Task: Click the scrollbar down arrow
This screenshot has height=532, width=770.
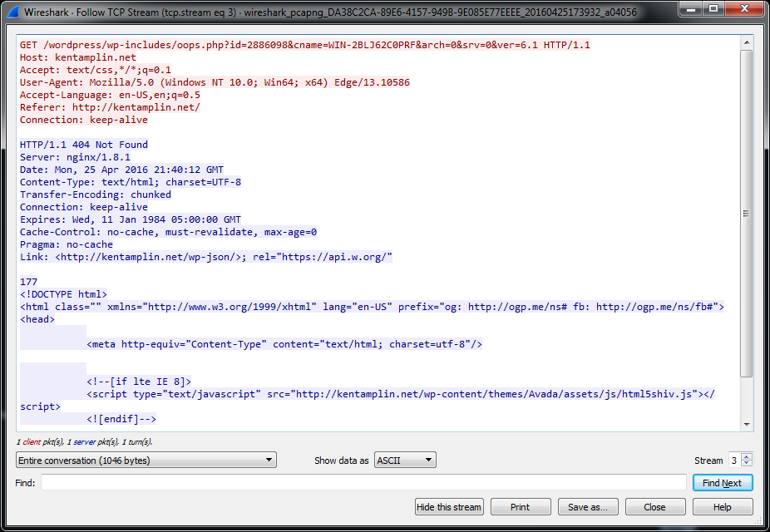Action: pyautogui.click(x=746, y=425)
